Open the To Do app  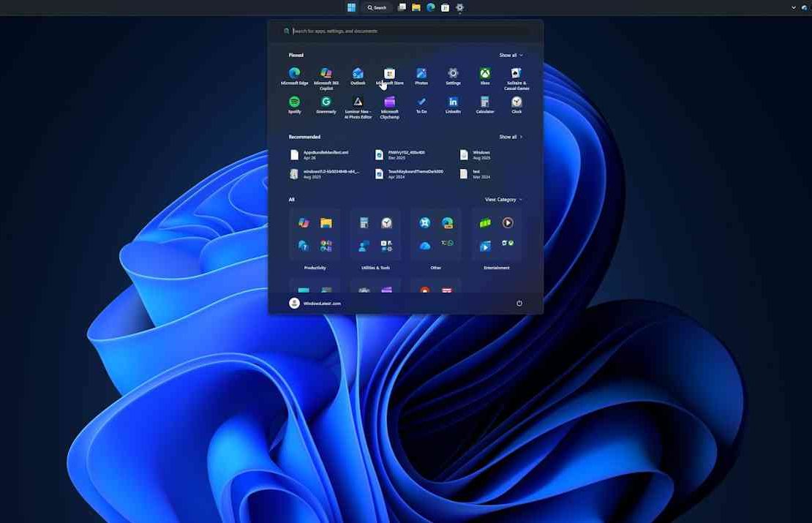click(421, 105)
